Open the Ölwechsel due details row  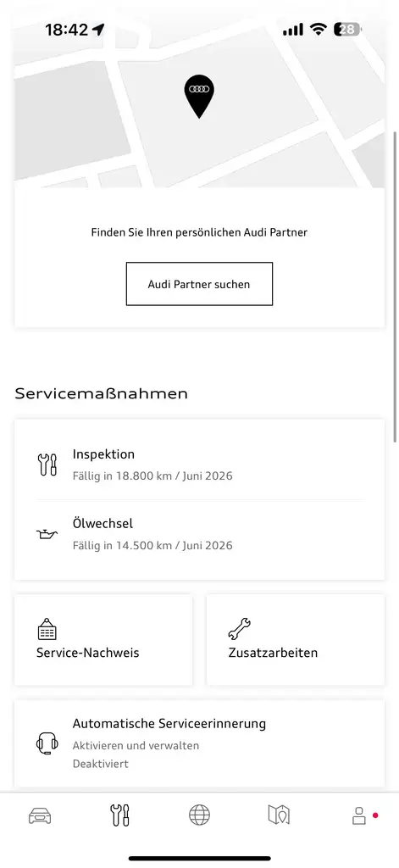tap(199, 534)
